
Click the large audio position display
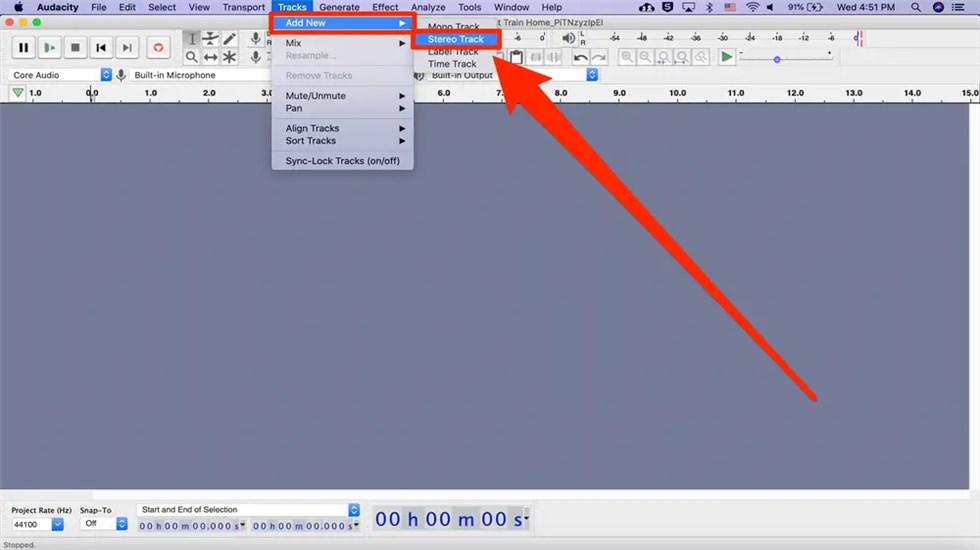449,519
